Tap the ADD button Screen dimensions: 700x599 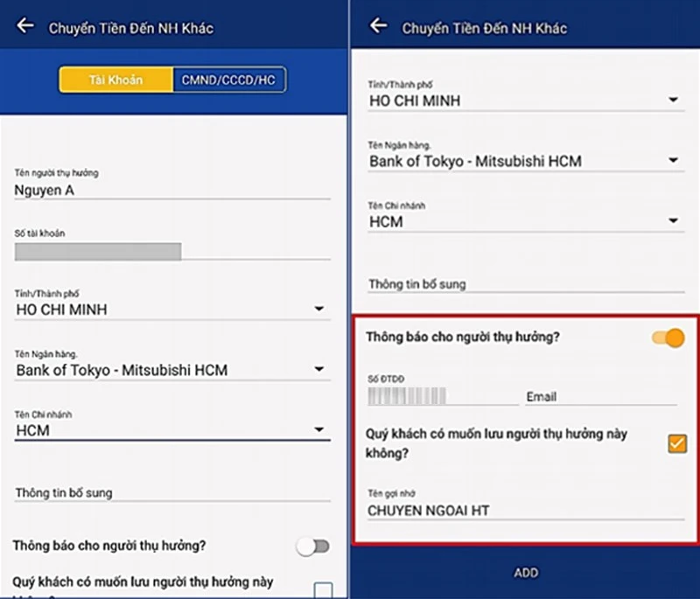pyautogui.click(x=526, y=572)
